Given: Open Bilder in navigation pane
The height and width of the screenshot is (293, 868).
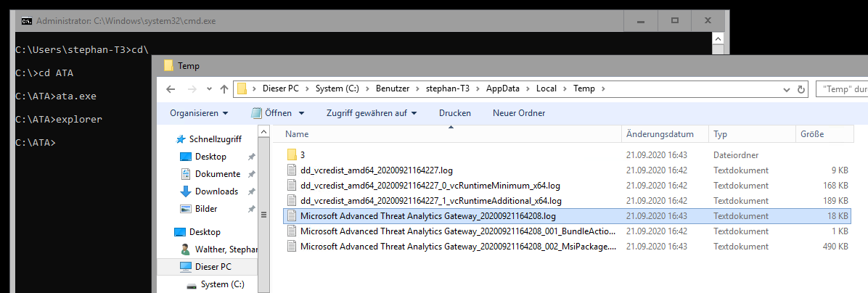Looking at the screenshot, I should 206,209.
